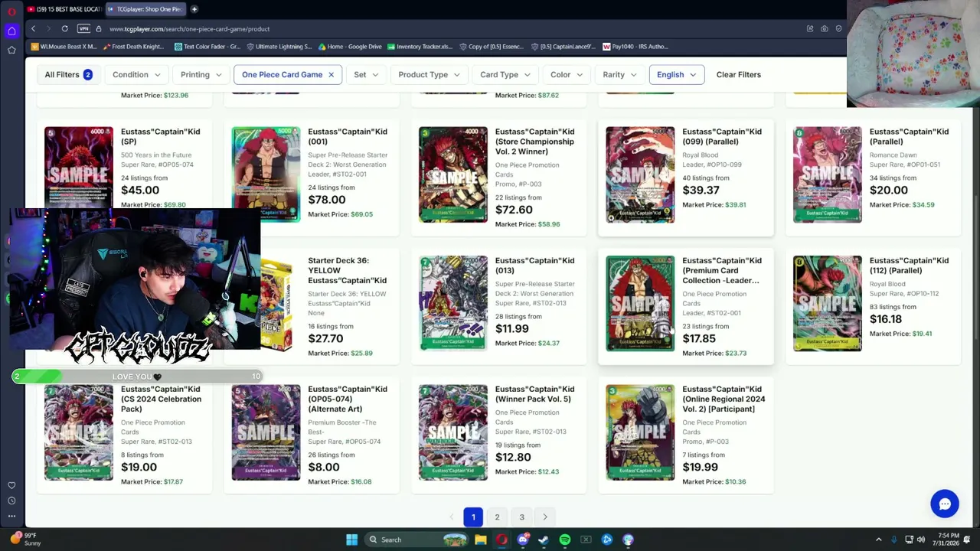The height and width of the screenshot is (551, 980).
Task: Click the Clear Filters button
Action: click(738, 75)
